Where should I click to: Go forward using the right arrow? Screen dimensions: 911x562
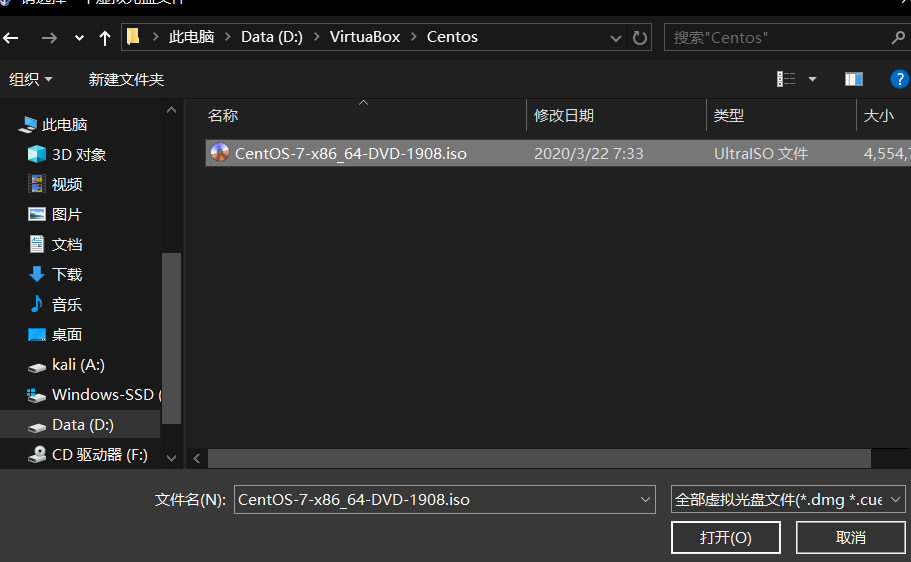click(x=49, y=38)
